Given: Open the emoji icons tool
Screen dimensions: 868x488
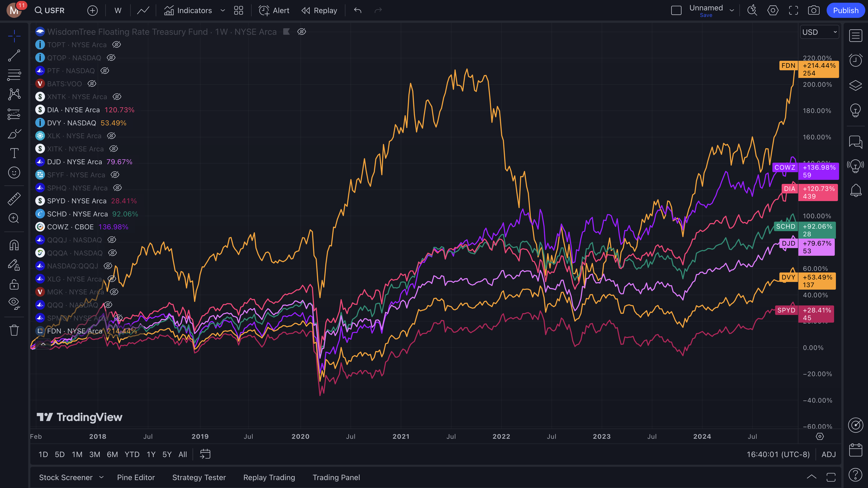Looking at the screenshot, I should point(14,173).
